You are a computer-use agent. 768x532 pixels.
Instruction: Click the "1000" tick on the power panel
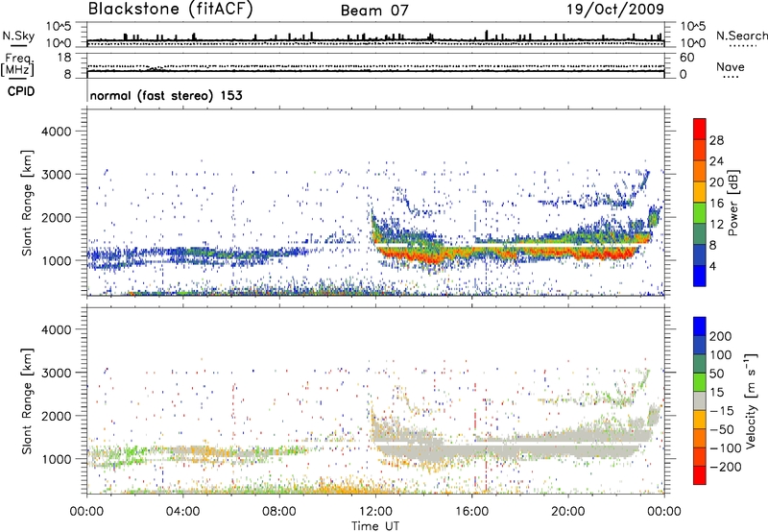(x=56, y=260)
